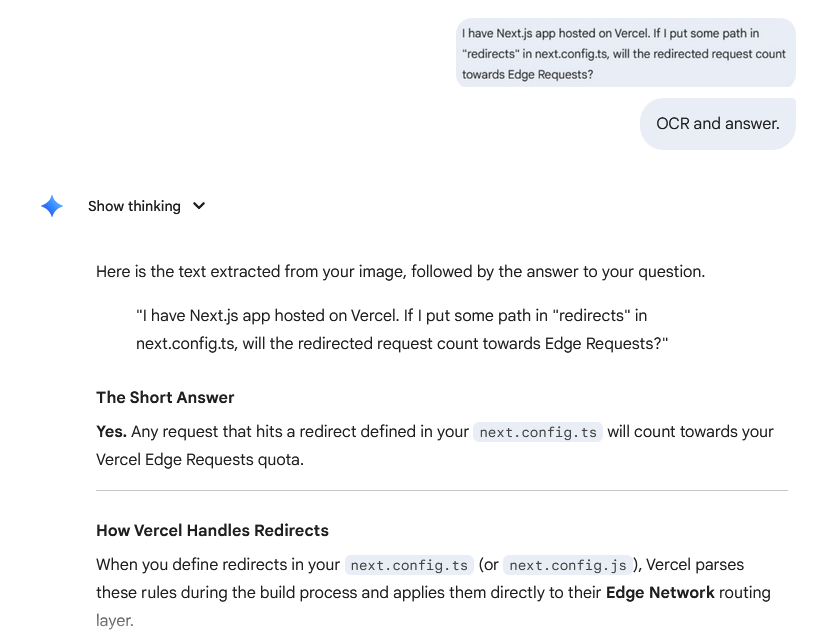Click the "OCR and answer." message bubble

717,124
